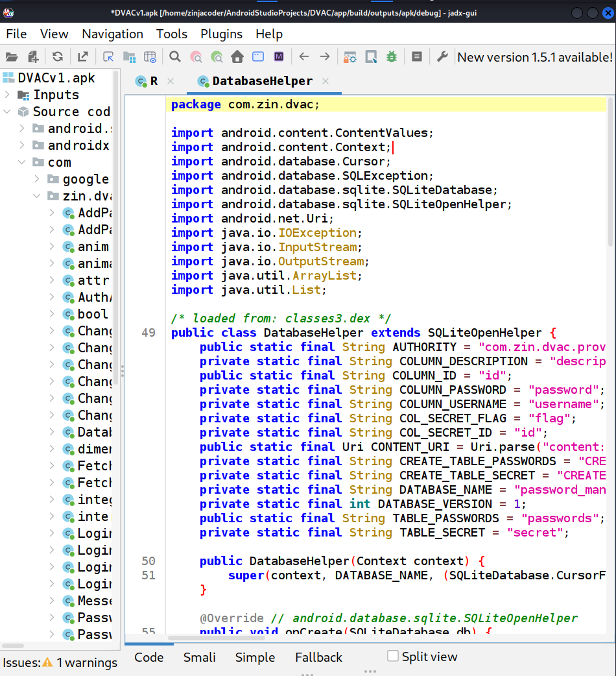The height and width of the screenshot is (676, 616).
Task: Open the Plugins menu
Action: (221, 34)
